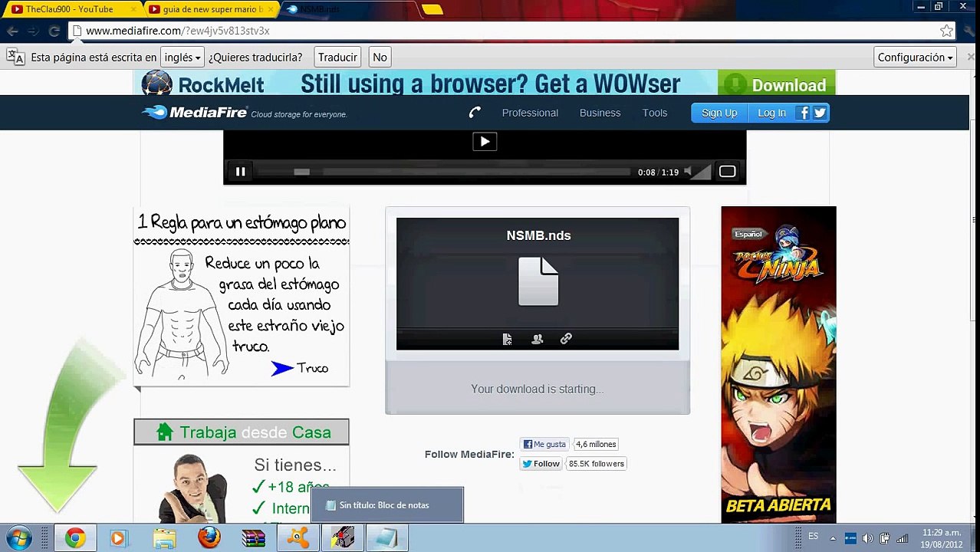Select the MediaFire NSMB.nds tab
The height and width of the screenshot is (552, 980).
click(349, 9)
